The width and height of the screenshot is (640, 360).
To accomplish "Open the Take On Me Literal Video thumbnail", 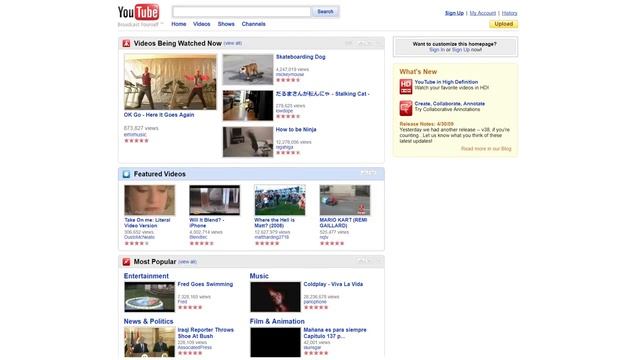I will [x=149, y=200].
